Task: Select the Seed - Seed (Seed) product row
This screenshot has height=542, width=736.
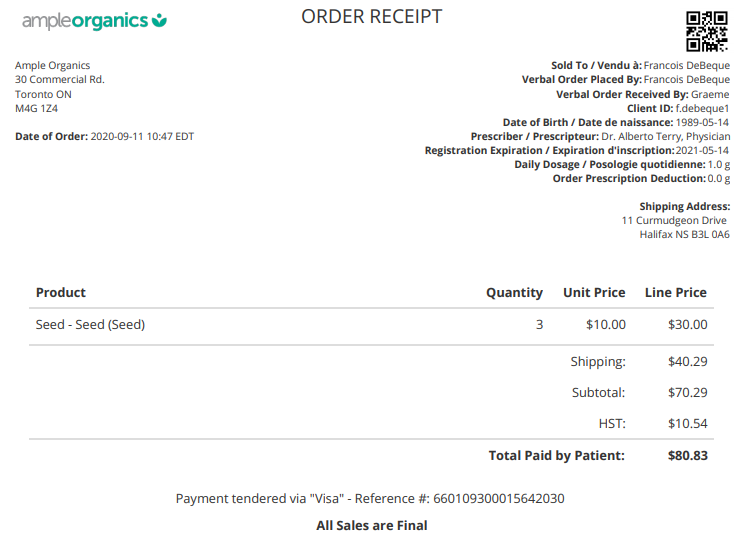Action: click(91, 325)
